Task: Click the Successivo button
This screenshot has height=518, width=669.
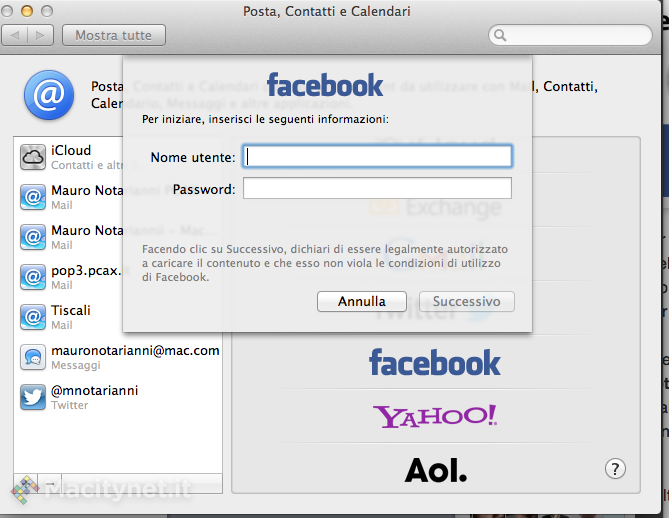Action: 467,302
